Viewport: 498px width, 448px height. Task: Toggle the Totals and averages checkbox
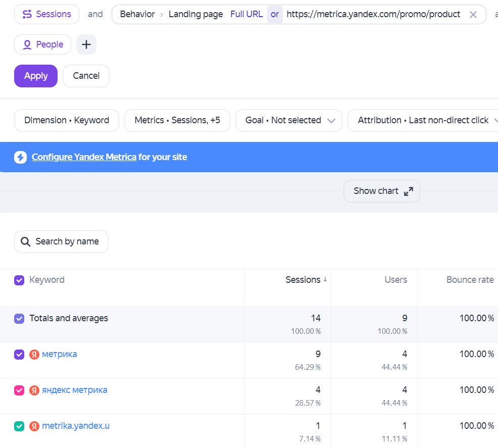pos(19,319)
